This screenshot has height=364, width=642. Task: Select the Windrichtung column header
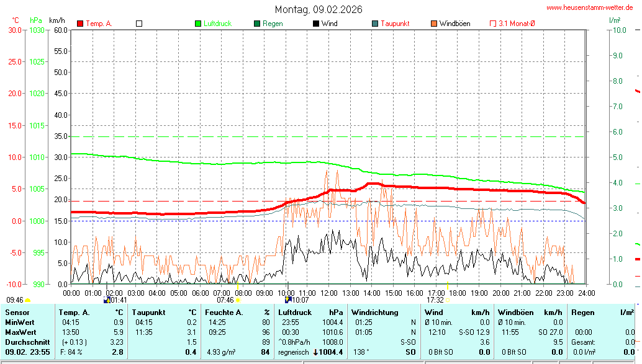374,313
